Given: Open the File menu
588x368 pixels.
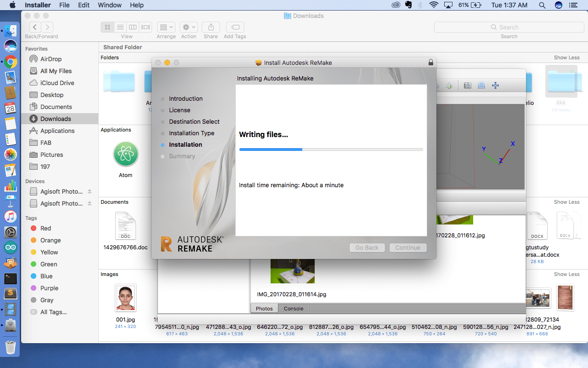Looking at the screenshot, I should [64, 5].
